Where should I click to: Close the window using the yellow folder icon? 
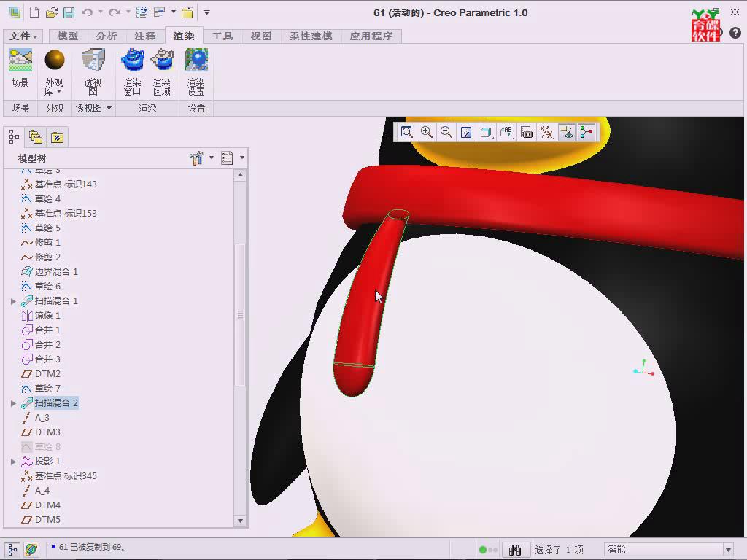(187, 12)
